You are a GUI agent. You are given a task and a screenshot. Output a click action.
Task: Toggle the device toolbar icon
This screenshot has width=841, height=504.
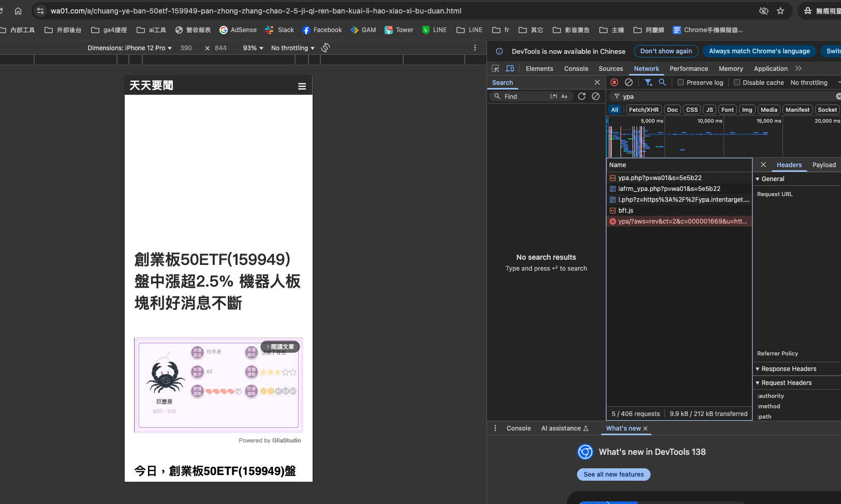pyautogui.click(x=510, y=68)
